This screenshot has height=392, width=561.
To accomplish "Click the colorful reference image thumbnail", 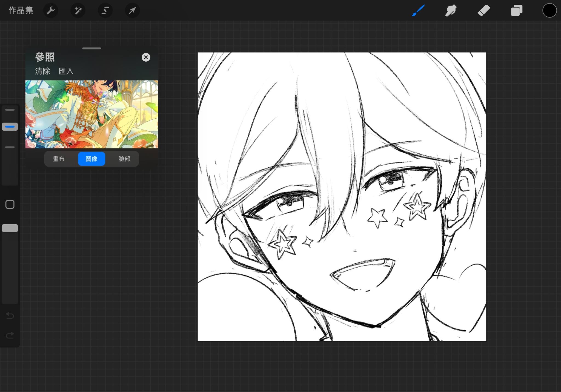I will (x=91, y=114).
